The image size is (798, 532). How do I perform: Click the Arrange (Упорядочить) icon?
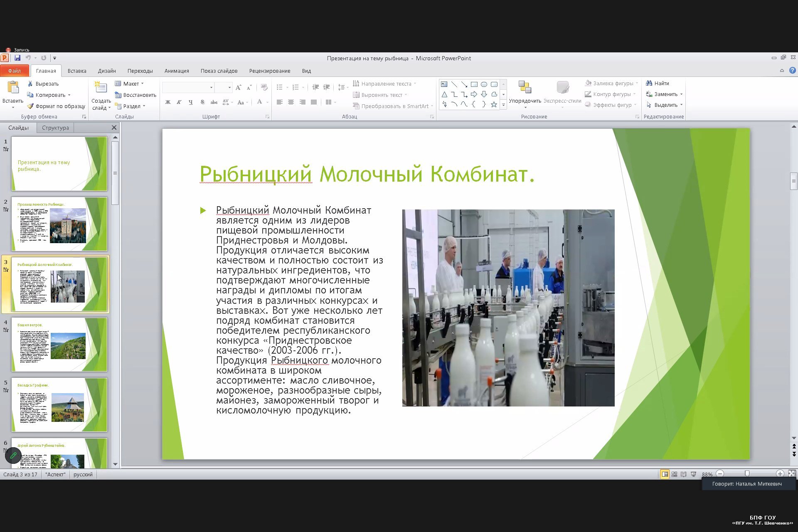525,87
